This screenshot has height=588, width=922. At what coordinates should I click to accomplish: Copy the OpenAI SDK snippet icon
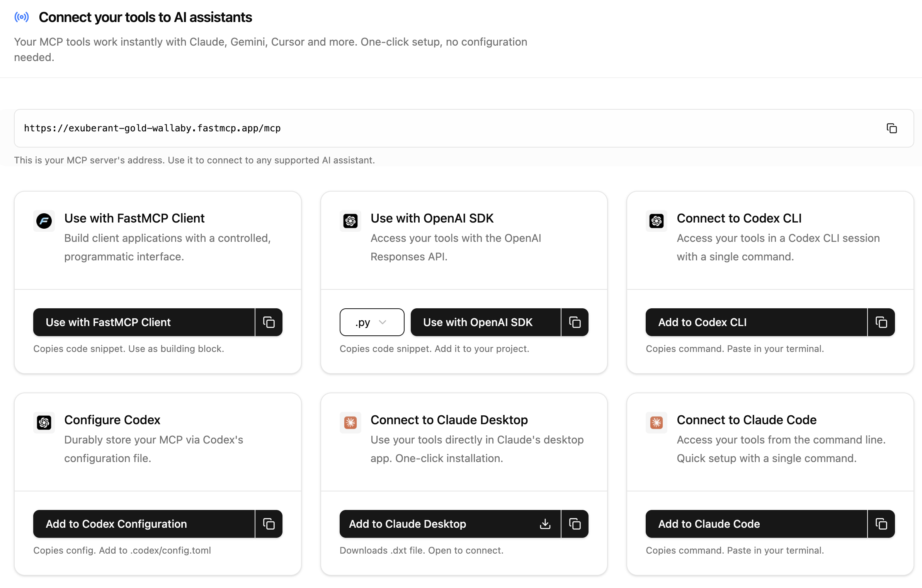575,322
